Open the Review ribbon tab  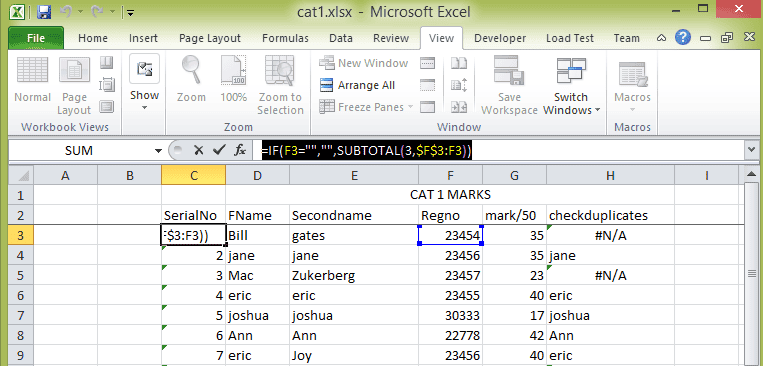390,38
